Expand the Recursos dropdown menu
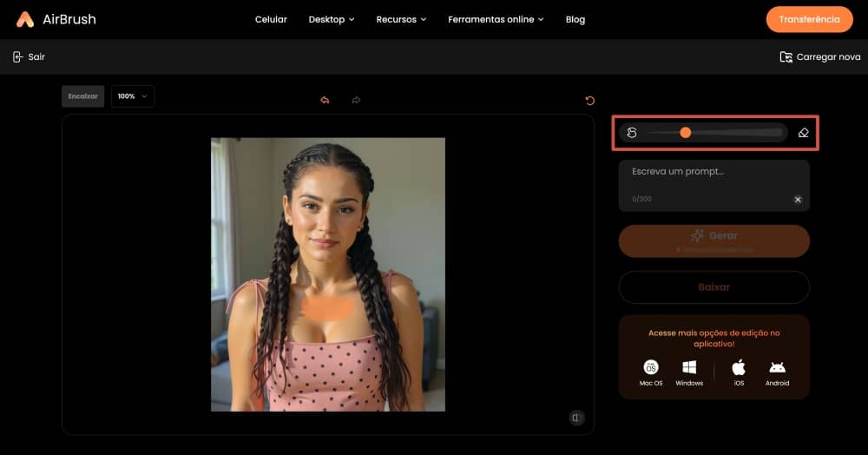The height and width of the screenshot is (455, 868). point(401,19)
